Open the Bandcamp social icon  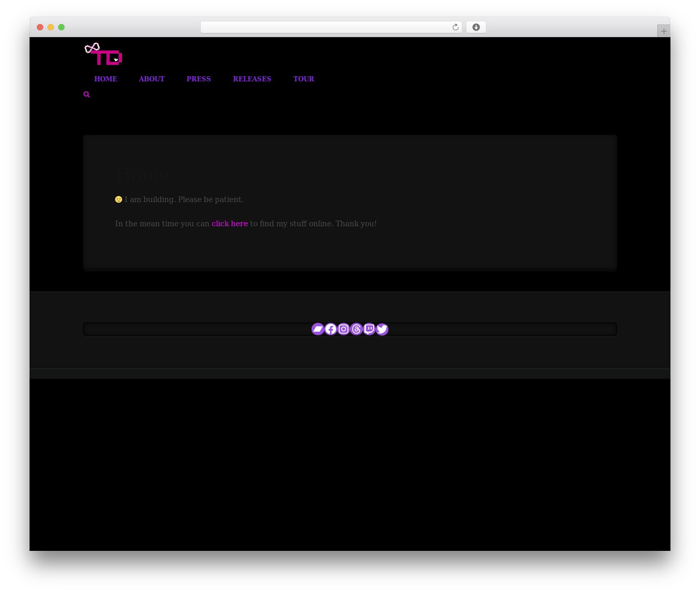click(318, 329)
